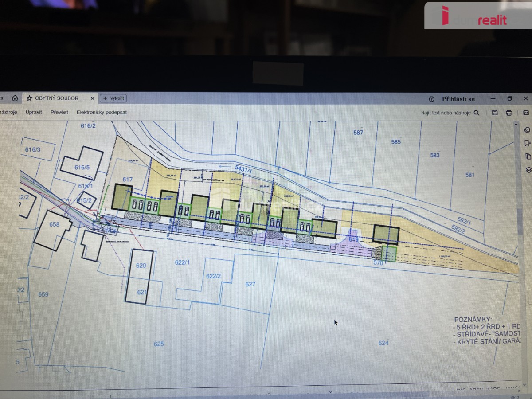The width and height of the screenshot is (532, 399).
Task: Click the vertical scrollbar up arrow
Action: tap(520, 125)
